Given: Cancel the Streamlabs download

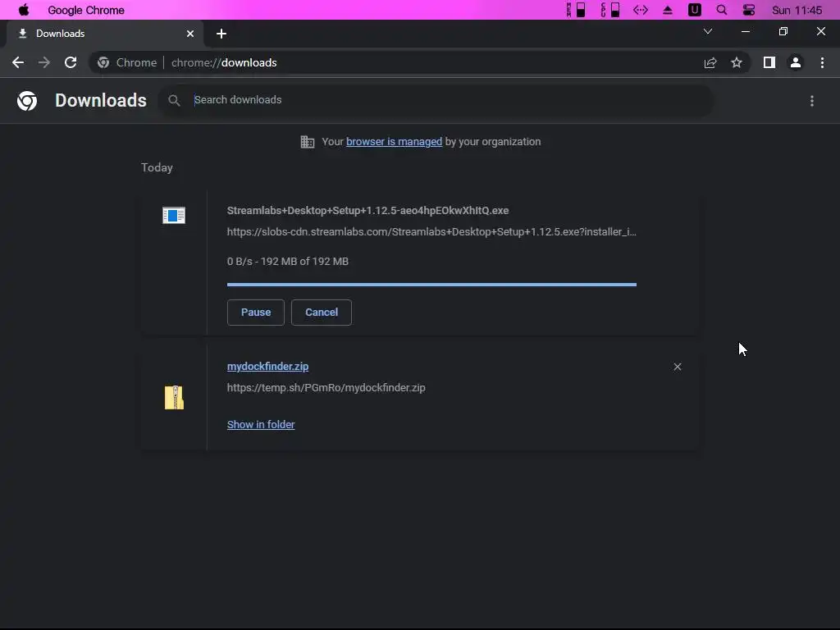Looking at the screenshot, I should (x=322, y=313).
